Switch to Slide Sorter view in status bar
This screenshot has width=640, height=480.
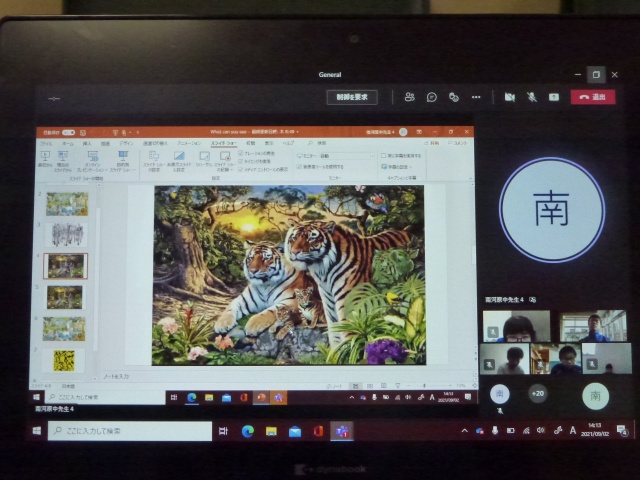coord(370,386)
